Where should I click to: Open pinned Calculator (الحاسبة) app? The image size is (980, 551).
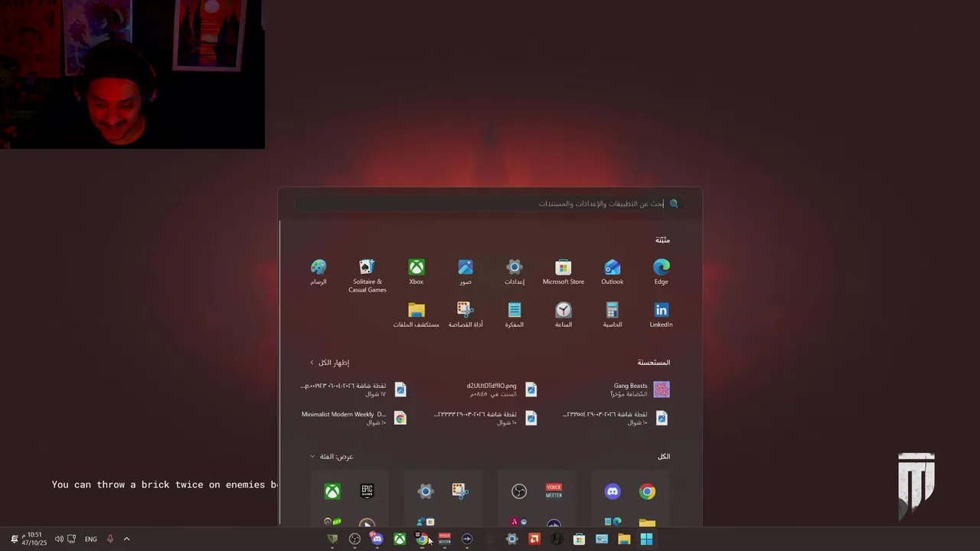[x=612, y=315]
